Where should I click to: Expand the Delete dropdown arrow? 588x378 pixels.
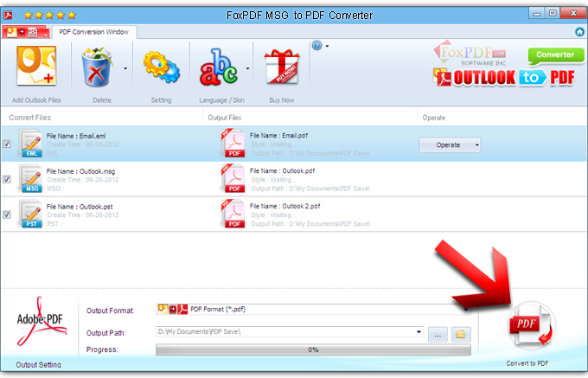point(125,68)
